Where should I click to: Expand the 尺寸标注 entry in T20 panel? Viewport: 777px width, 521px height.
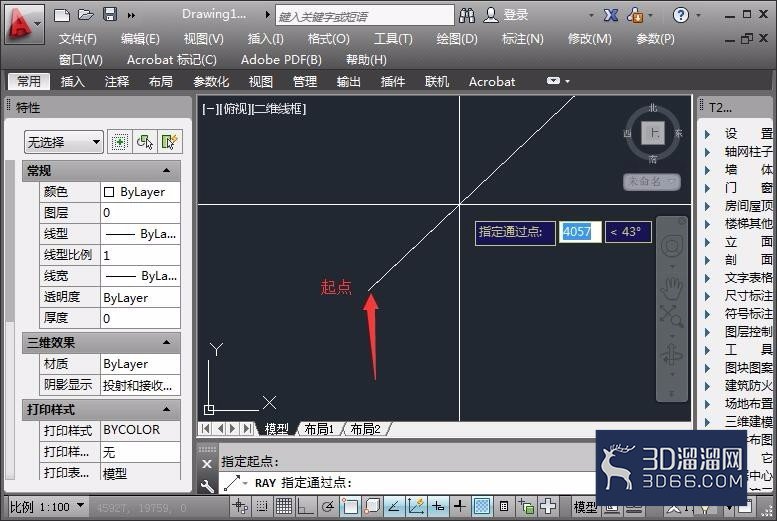708,296
